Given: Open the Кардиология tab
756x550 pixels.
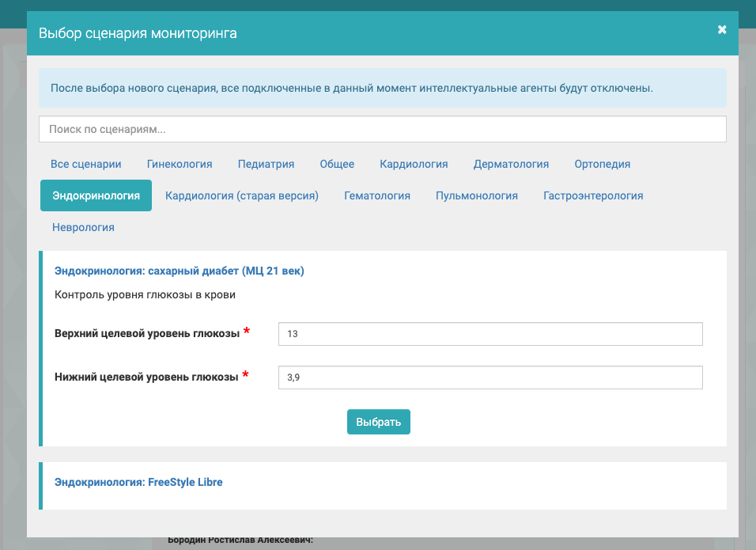Looking at the screenshot, I should (x=414, y=164).
